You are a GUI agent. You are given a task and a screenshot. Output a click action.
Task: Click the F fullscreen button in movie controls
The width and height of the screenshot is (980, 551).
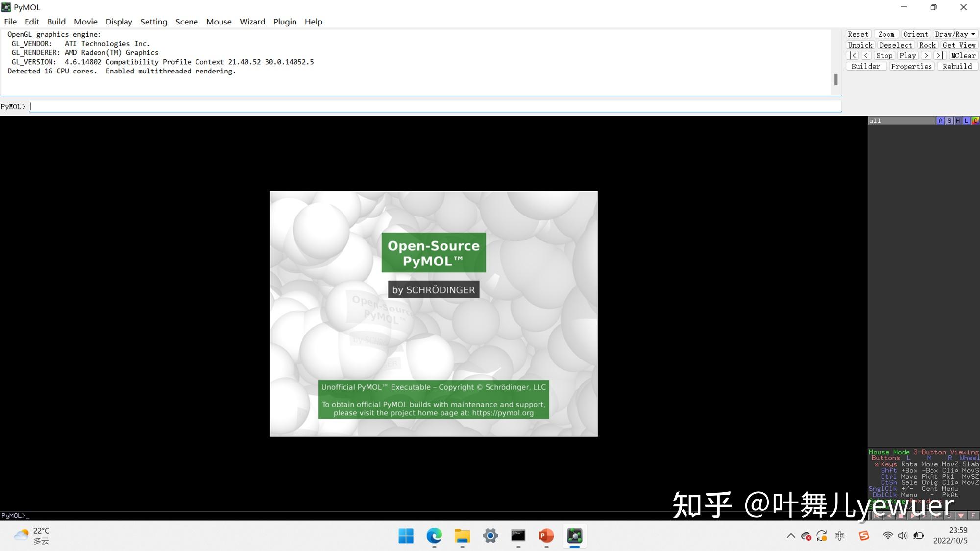[x=973, y=515]
